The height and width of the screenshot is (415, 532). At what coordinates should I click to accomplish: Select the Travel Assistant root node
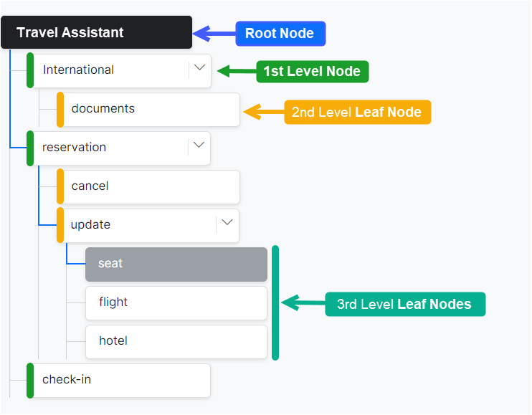(x=96, y=32)
